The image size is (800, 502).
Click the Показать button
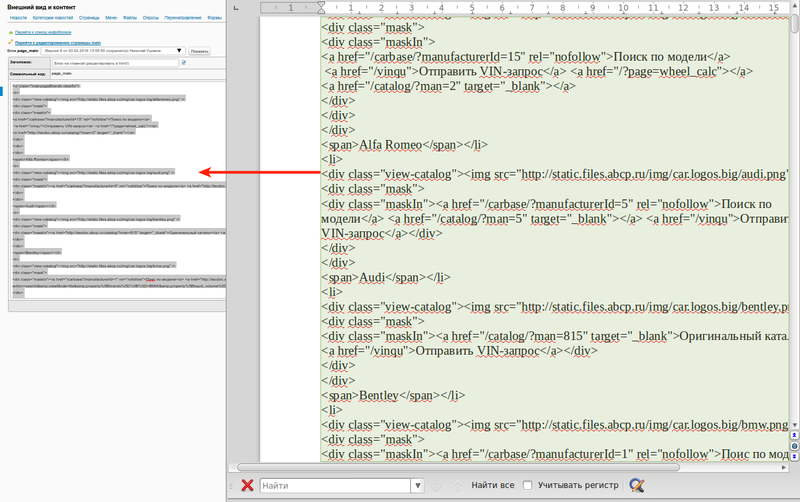[199, 52]
